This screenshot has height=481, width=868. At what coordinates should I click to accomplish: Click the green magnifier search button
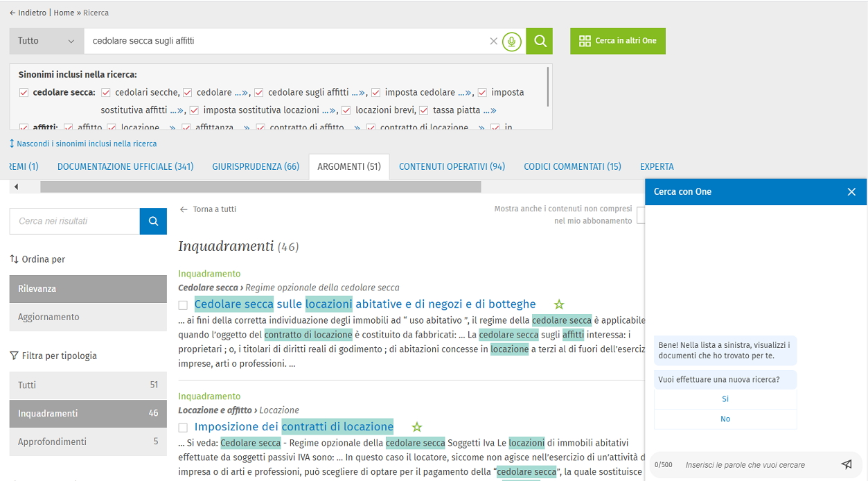pos(539,41)
